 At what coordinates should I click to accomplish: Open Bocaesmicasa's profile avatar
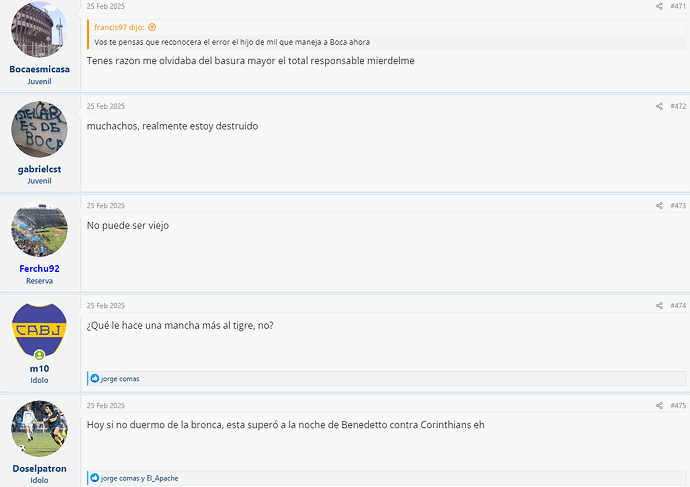(39, 29)
